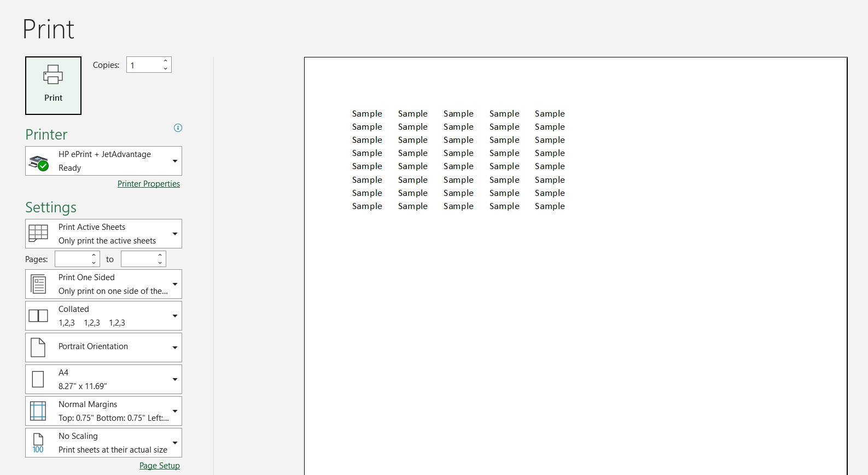Decrease copies with down arrow
This screenshot has width=868, height=475.
(x=165, y=69)
